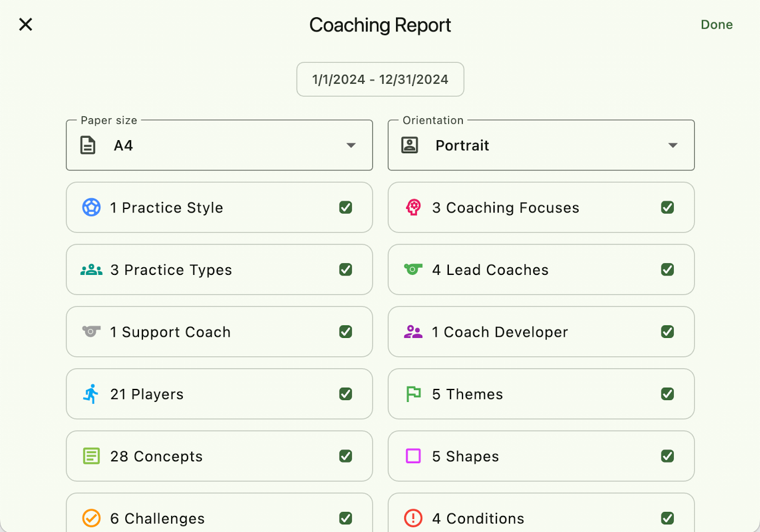The width and height of the screenshot is (760, 532).
Task: Click the Coaching Focuses head icon
Action: [x=413, y=207]
